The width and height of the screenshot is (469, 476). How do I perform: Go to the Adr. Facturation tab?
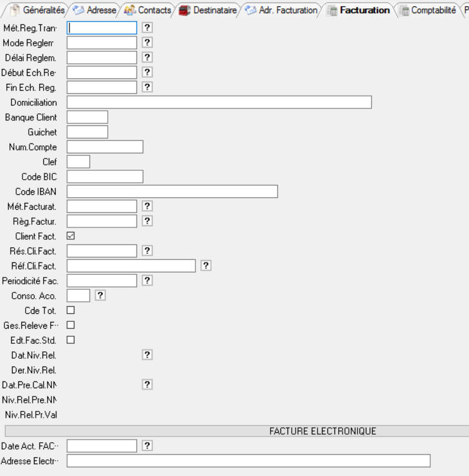pyautogui.click(x=282, y=11)
